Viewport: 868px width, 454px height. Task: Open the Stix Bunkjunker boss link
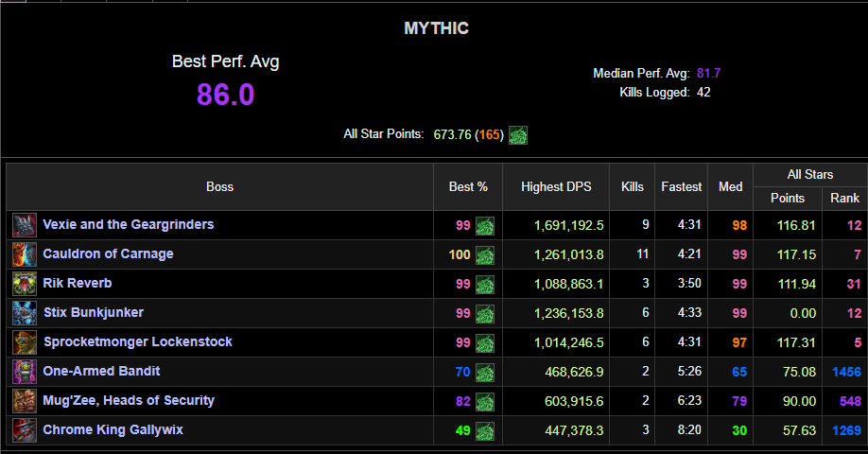click(94, 312)
